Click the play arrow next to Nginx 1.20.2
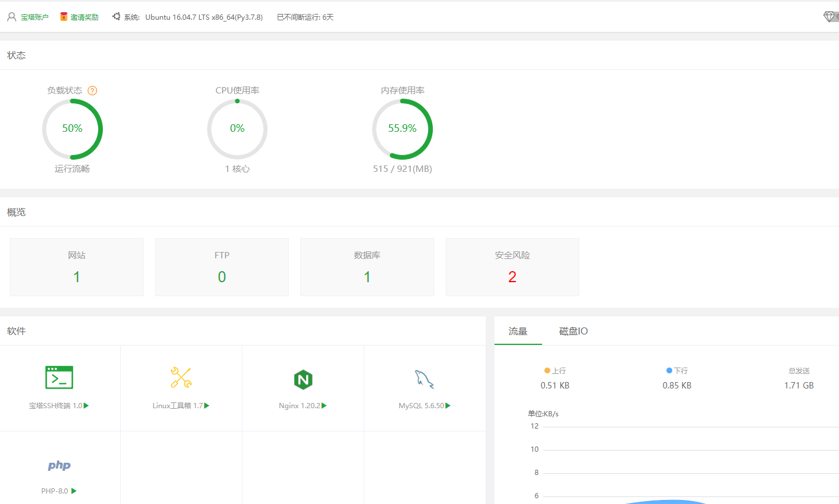Image resolution: width=839 pixels, height=504 pixels. (324, 406)
